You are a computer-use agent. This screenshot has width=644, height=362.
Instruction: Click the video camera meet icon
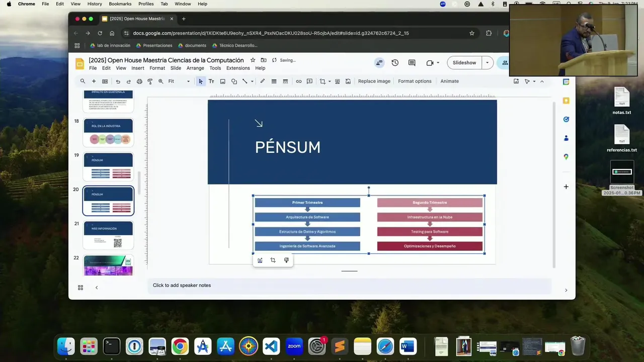430,63
